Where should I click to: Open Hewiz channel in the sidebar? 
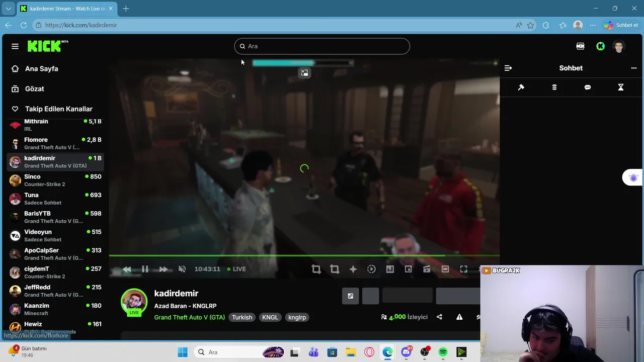(x=55, y=327)
